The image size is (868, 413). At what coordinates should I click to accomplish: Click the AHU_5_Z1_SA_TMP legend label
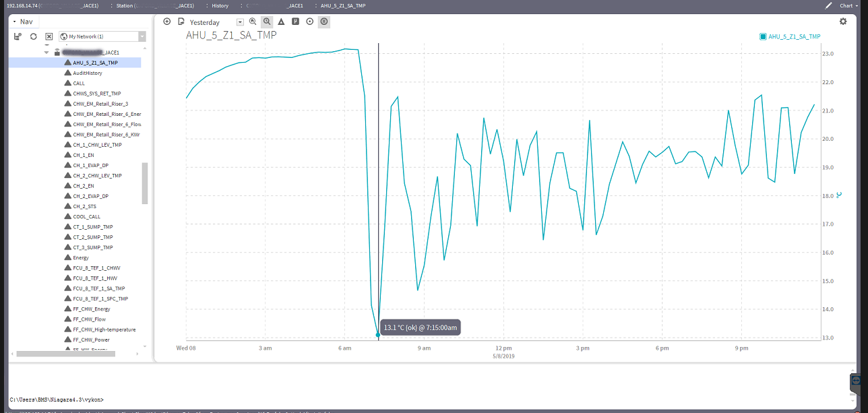795,36
